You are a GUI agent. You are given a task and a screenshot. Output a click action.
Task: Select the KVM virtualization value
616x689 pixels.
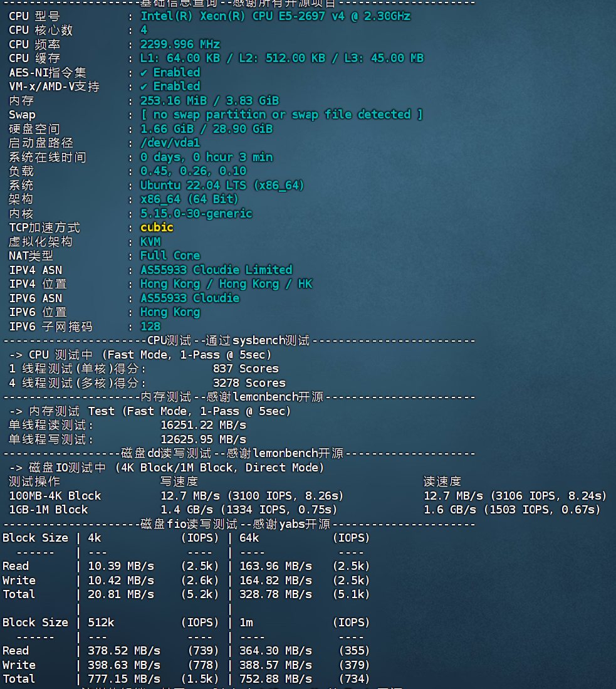tap(150, 242)
